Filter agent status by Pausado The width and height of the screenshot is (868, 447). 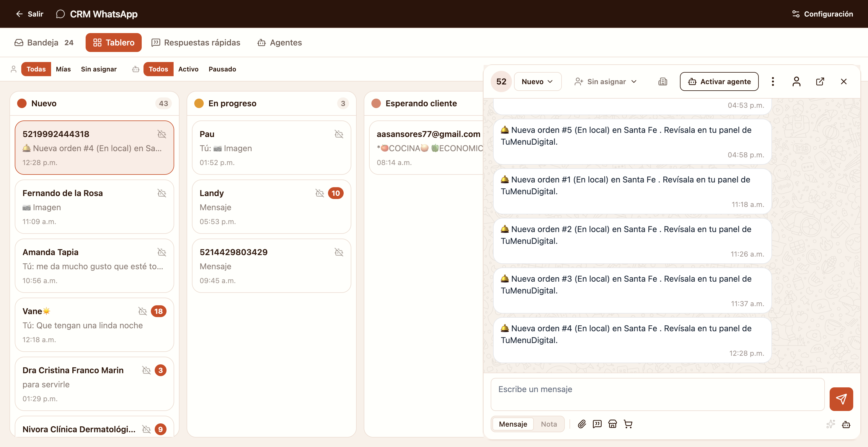click(222, 69)
